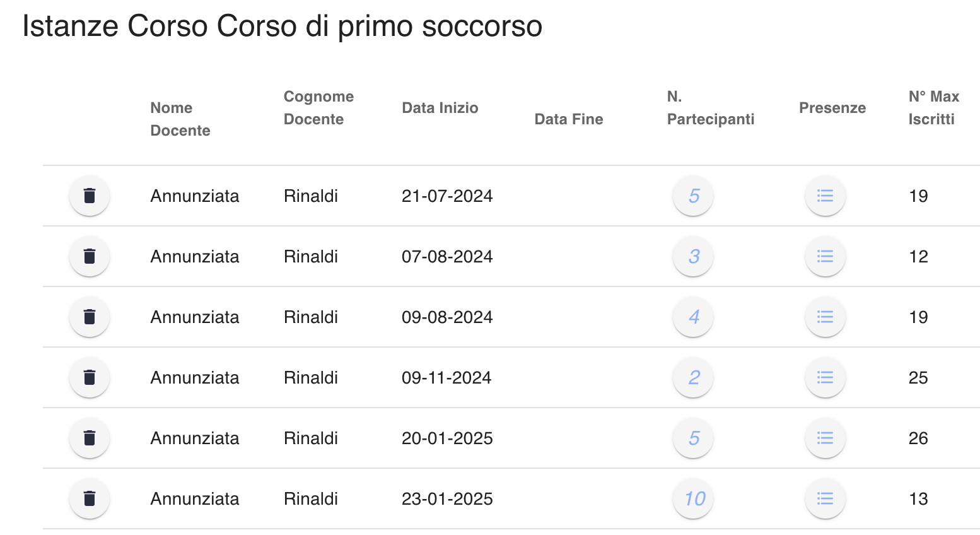Show attendance for the 09-11-2024 instance
The width and height of the screenshot is (980, 535).
tap(825, 377)
